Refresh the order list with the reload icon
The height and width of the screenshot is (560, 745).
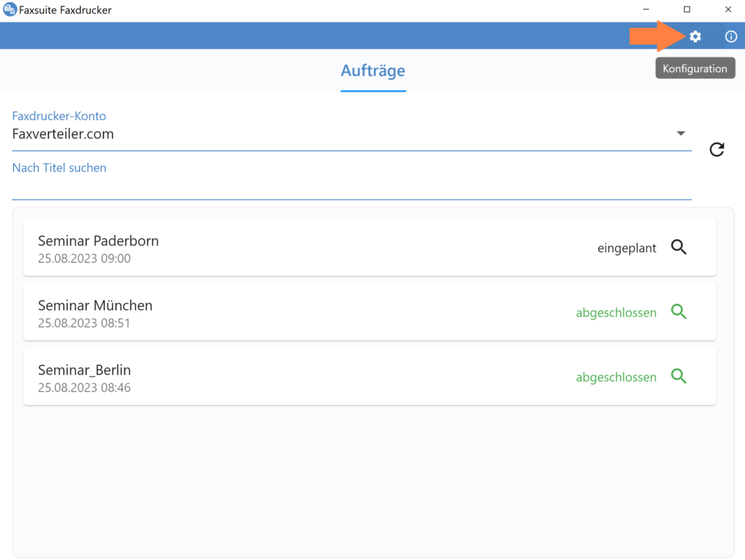click(717, 150)
